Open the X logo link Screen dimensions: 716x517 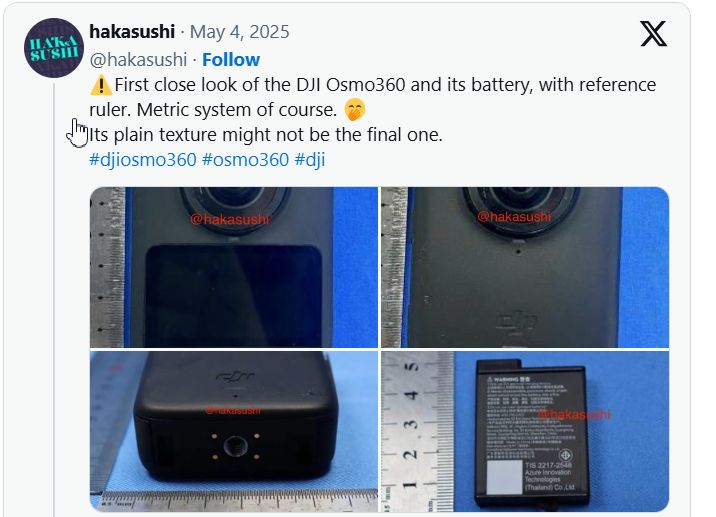[x=653, y=34]
